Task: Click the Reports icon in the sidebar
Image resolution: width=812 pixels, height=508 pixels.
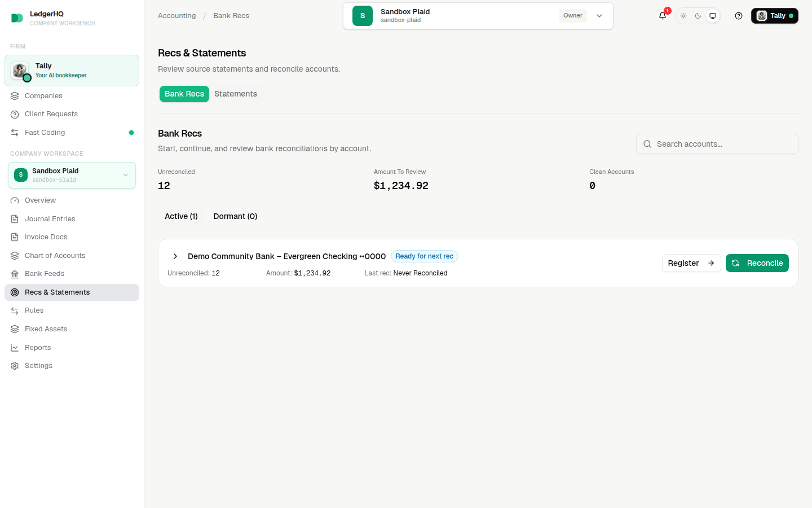Action: pos(15,348)
